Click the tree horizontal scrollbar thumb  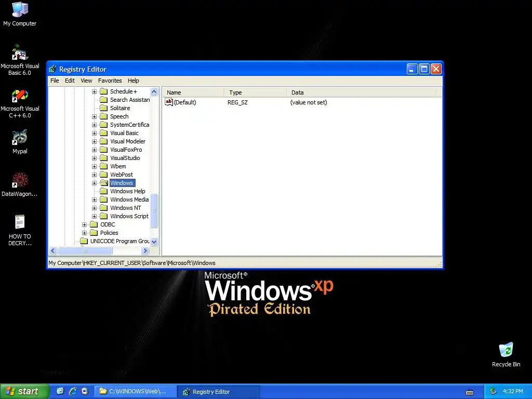85,251
